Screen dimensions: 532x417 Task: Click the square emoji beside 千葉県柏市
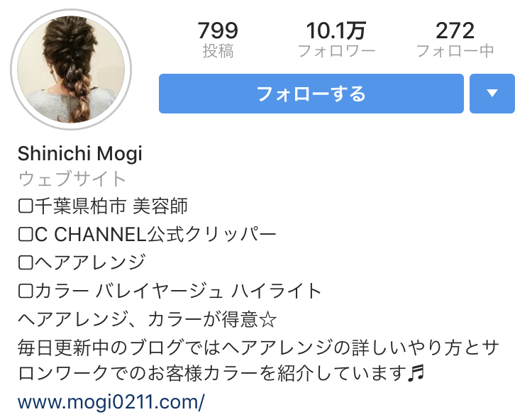point(26,206)
